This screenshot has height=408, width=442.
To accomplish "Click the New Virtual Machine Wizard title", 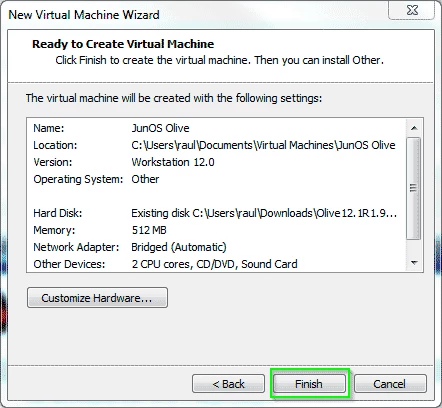I will [x=84, y=15].
